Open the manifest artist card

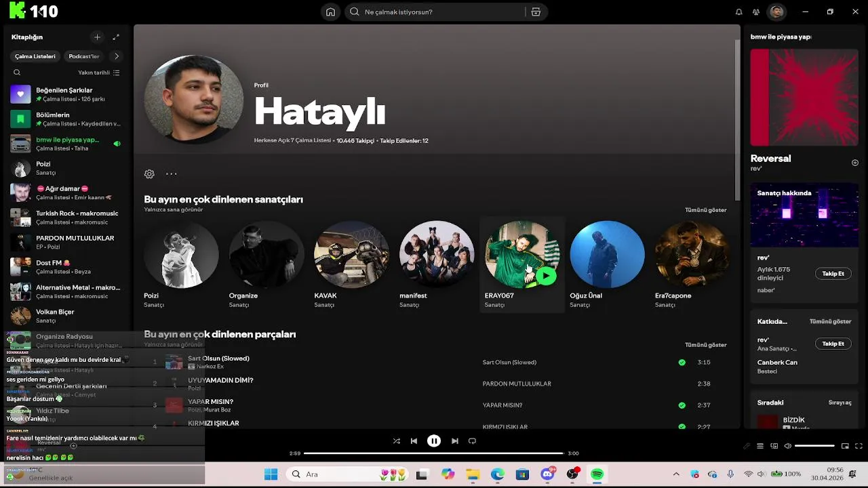[x=437, y=264]
